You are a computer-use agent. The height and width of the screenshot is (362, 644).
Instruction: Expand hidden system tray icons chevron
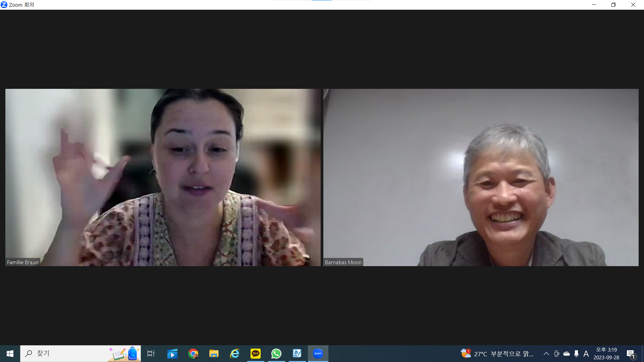pos(546,354)
